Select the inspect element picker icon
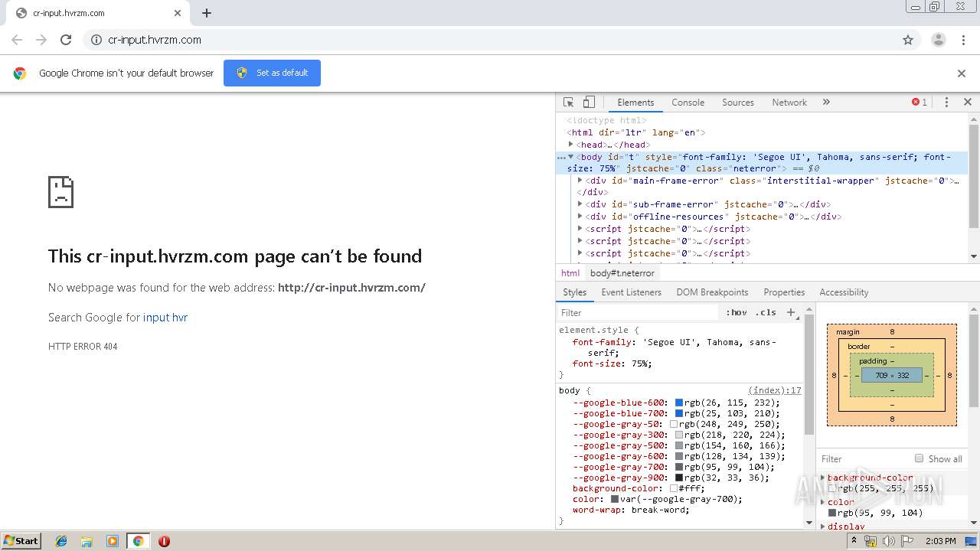The height and width of the screenshot is (551, 980). point(568,102)
